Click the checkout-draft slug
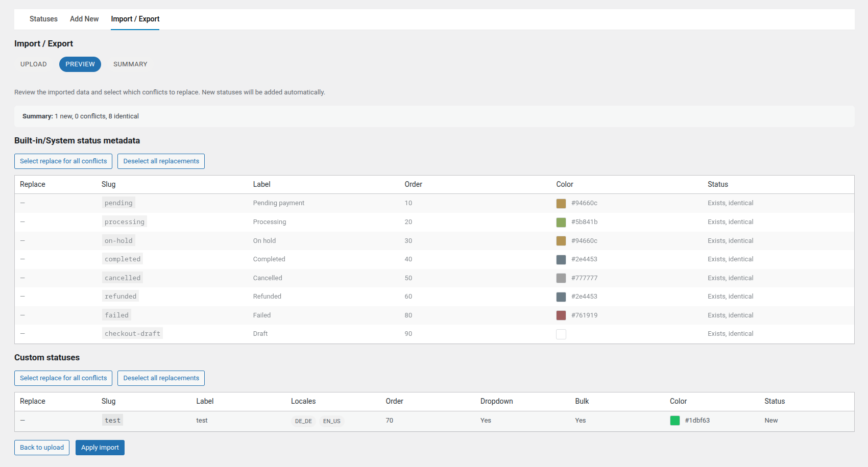 132,334
